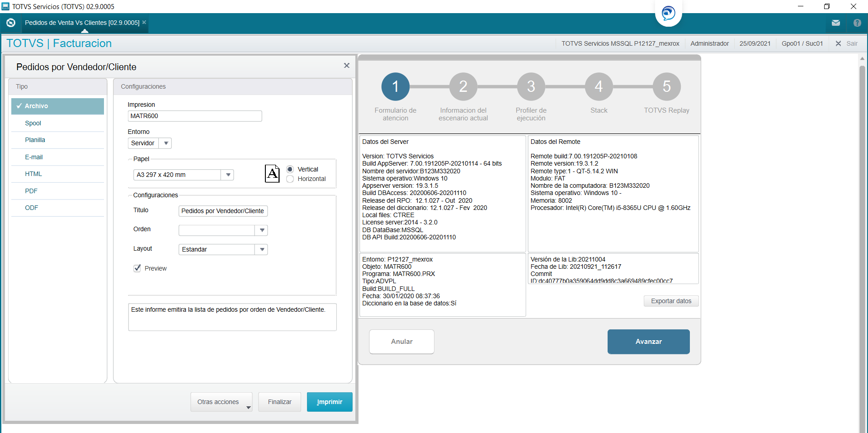This screenshot has height=433, width=868.
Task: Click the paper orientation preview icon
Action: click(272, 174)
